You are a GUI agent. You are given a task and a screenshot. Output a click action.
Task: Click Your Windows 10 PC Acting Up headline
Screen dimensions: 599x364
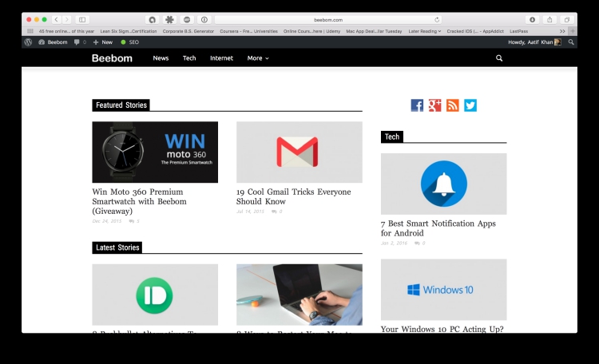coord(442,329)
